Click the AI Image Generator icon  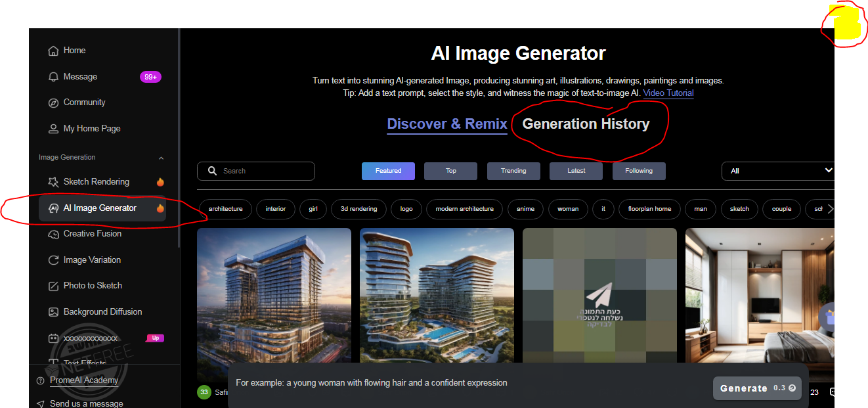pos(53,208)
